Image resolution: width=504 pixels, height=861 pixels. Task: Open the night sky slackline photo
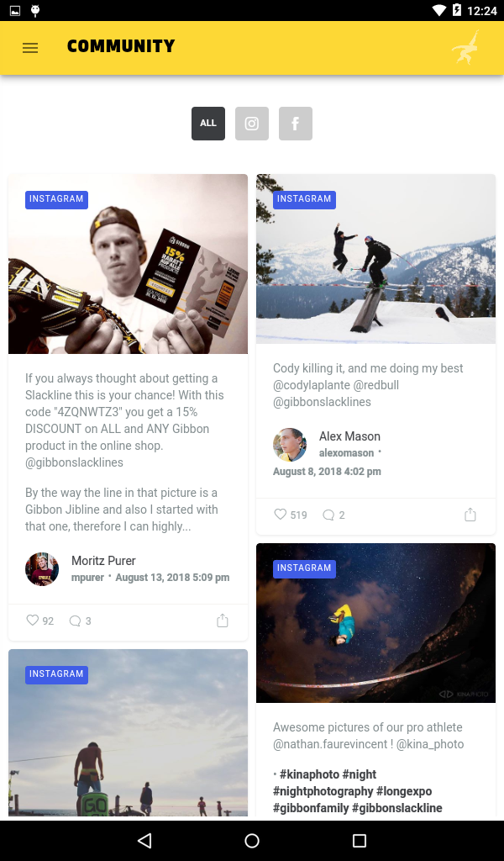coord(375,623)
